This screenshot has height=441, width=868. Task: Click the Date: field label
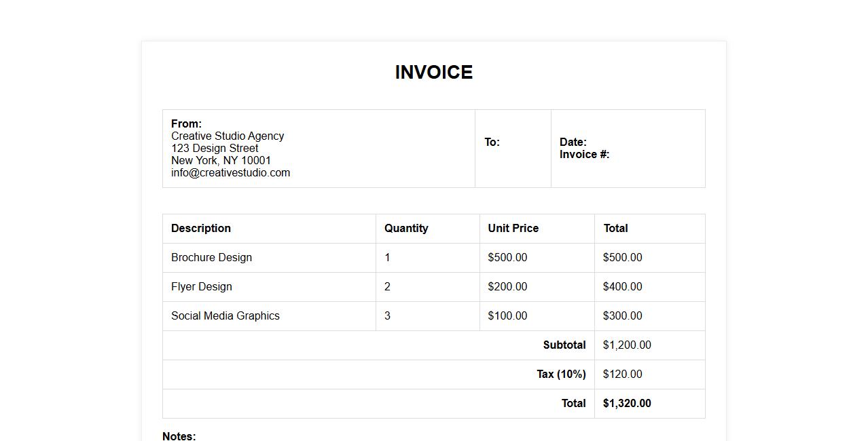(x=573, y=142)
